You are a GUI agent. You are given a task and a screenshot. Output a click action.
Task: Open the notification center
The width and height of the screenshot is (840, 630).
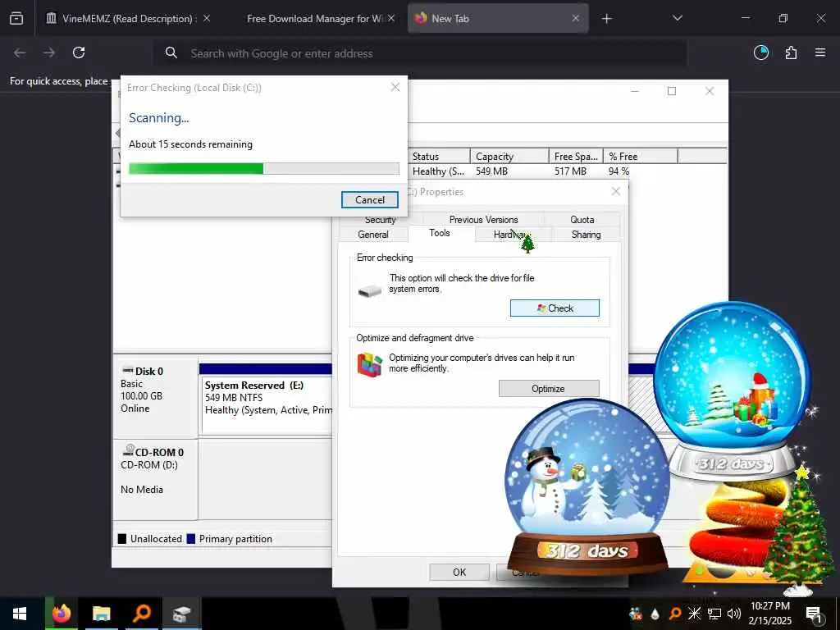(x=814, y=614)
